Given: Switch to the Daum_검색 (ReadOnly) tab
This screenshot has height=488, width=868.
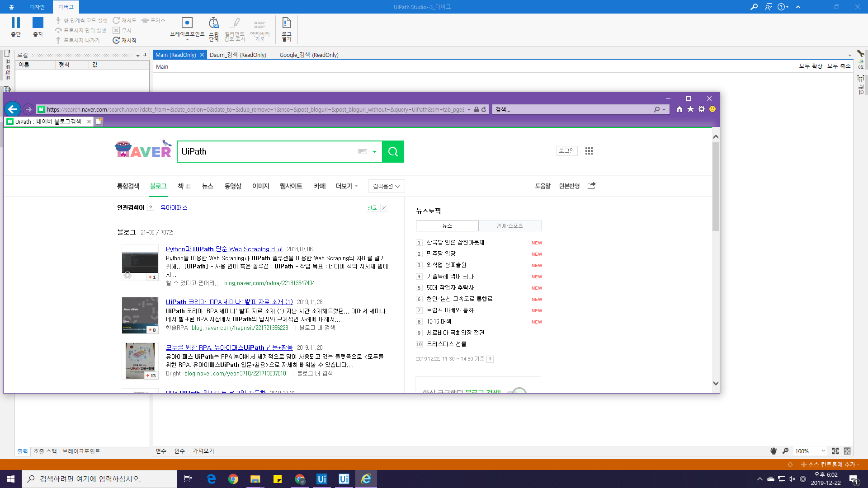Looking at the screenshot, I should coord(238,55).
